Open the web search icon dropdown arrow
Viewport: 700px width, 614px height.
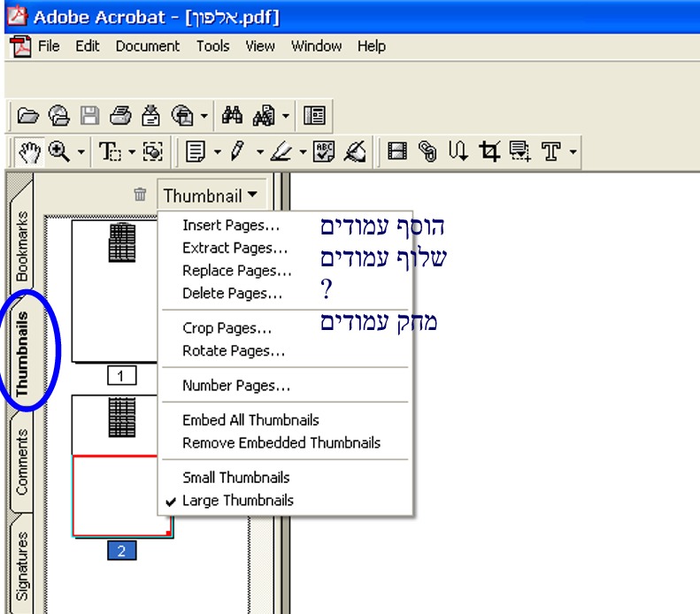(204, 116)
